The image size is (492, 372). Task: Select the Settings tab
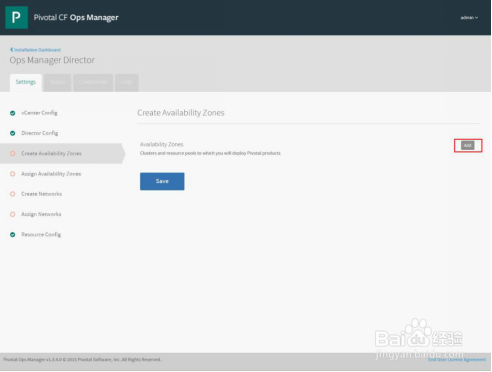(26, 82)
